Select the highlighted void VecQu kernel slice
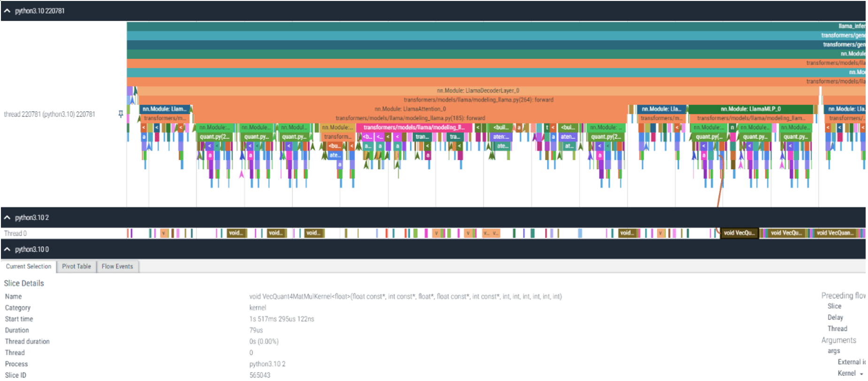This screenshot has width=868, height=381. [x=739, y=233]
